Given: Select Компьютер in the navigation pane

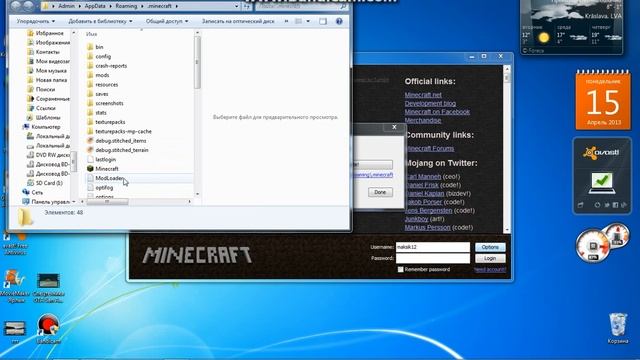Looking at the screenshot, I should click(46, 127).
